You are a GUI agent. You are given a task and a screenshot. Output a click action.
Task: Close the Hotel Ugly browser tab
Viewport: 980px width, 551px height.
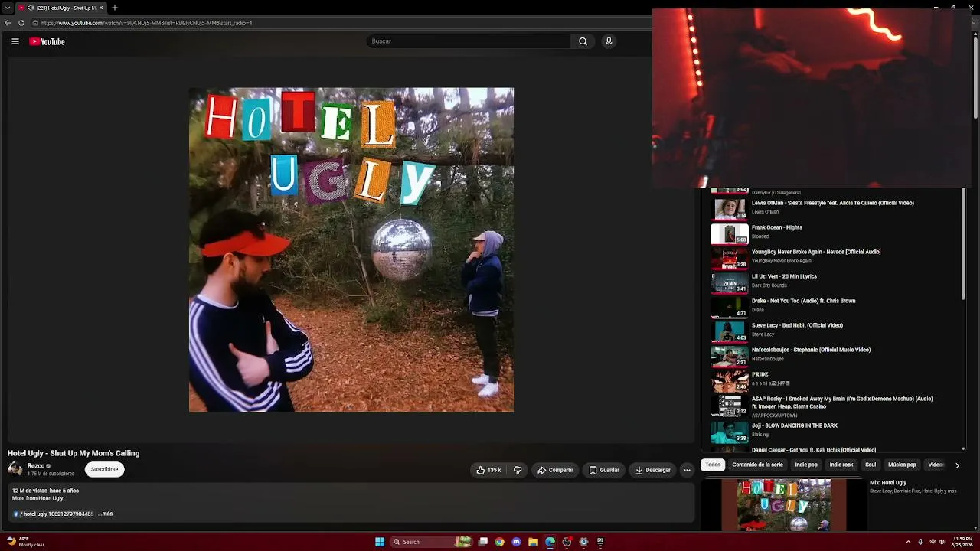(x=101, y=8)
